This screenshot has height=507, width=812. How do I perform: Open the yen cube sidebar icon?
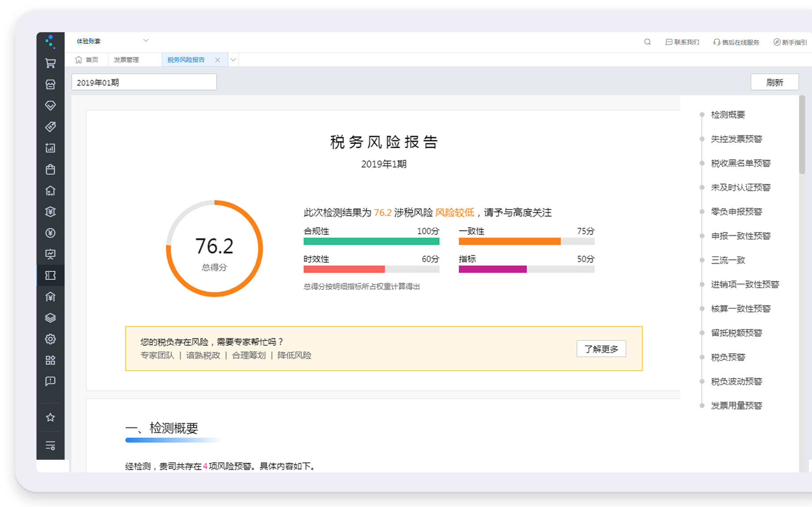50,212
